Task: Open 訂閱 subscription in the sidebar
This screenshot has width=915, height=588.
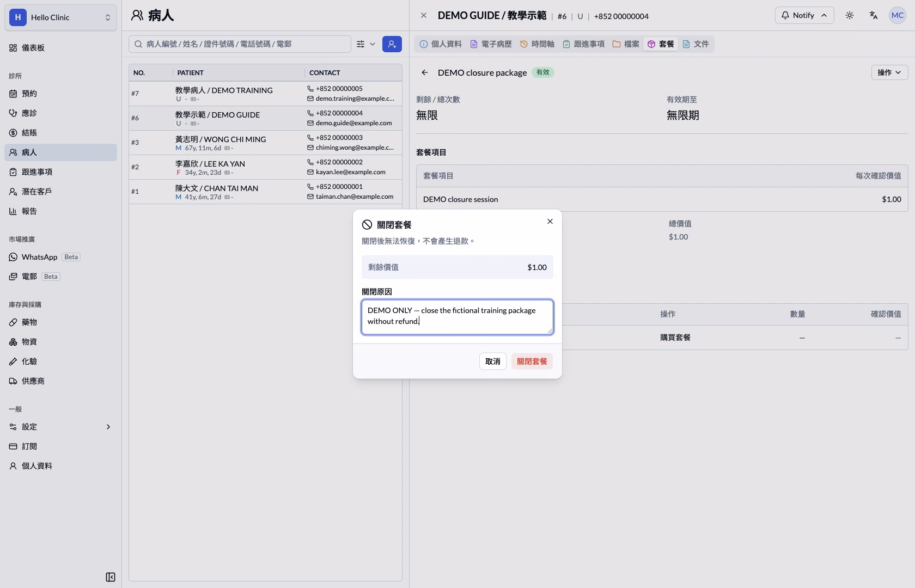Action: tap(60, 446)
